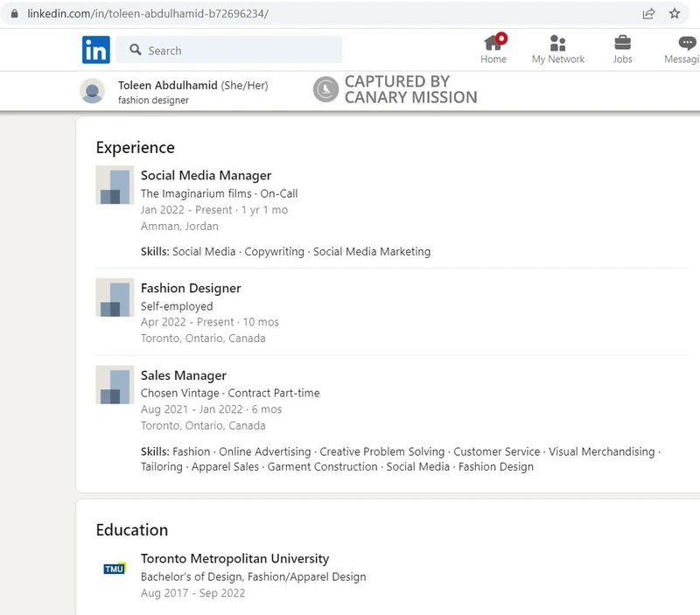Click Skills line with Online Advertising

(401, 459)
